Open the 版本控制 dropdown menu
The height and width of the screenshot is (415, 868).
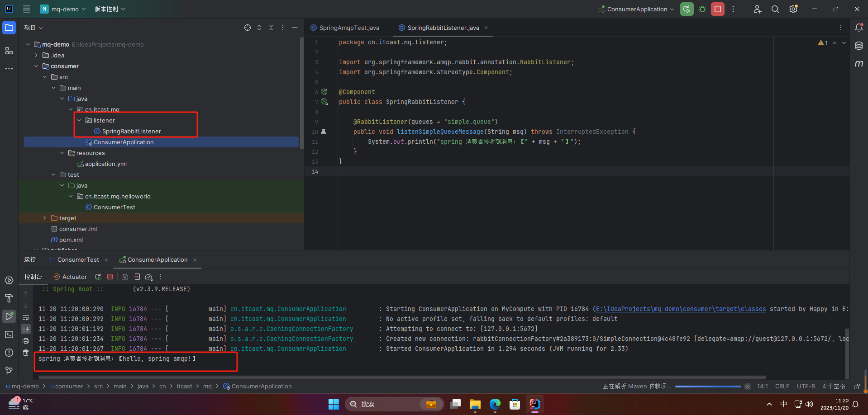(x=110, y=9)
